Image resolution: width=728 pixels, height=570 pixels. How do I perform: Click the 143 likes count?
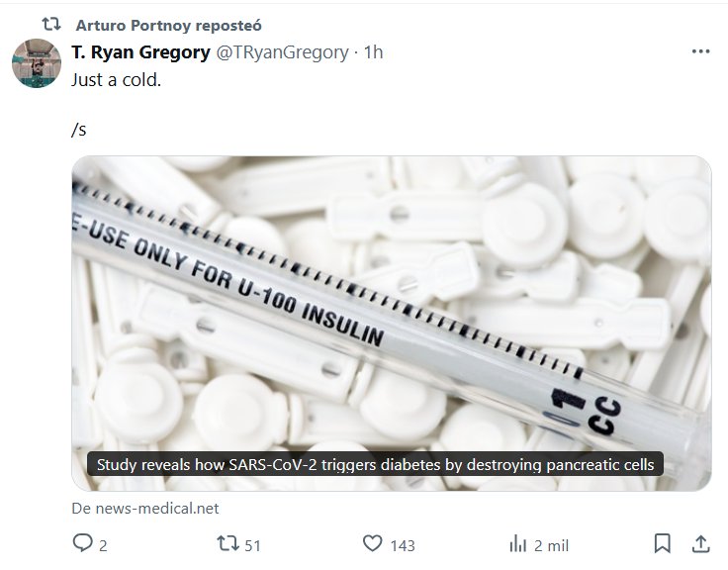402,545
